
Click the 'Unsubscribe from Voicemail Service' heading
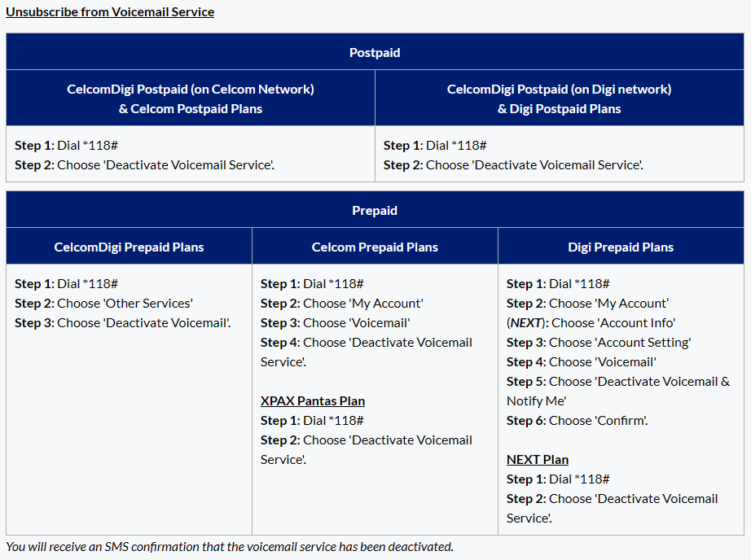[110, 12]
